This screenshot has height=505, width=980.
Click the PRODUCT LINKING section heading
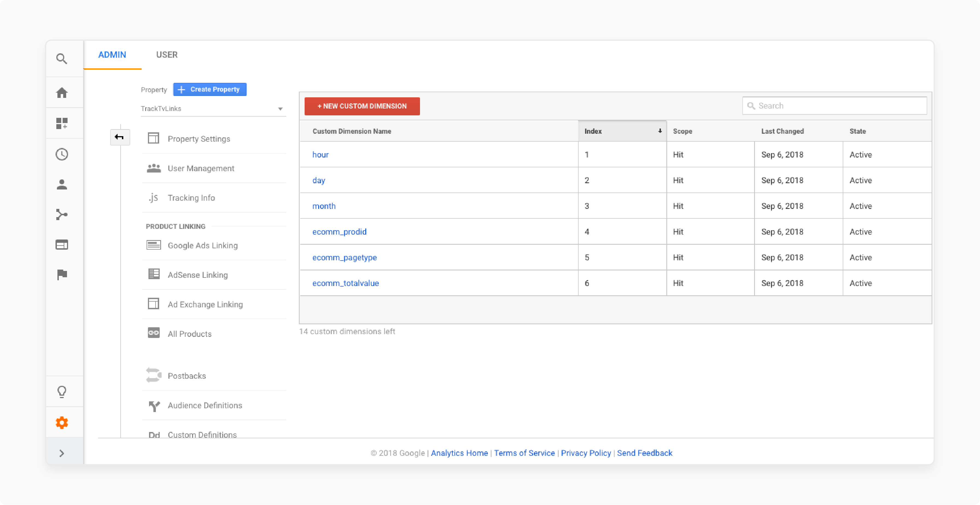[175, 226]
